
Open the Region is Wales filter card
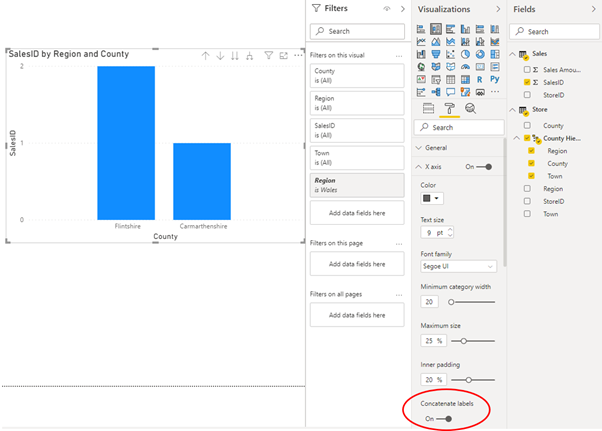click(x=357, y=185)
